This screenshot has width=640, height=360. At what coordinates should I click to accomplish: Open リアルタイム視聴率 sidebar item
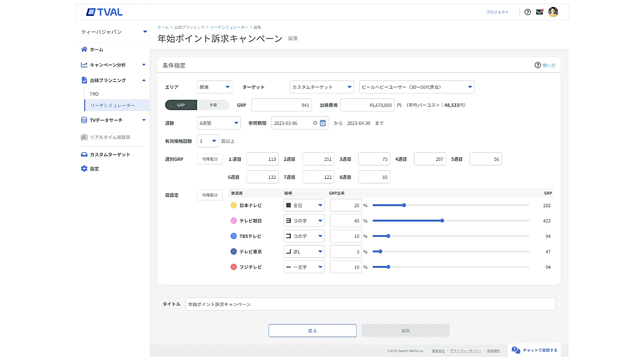[110, 137]
